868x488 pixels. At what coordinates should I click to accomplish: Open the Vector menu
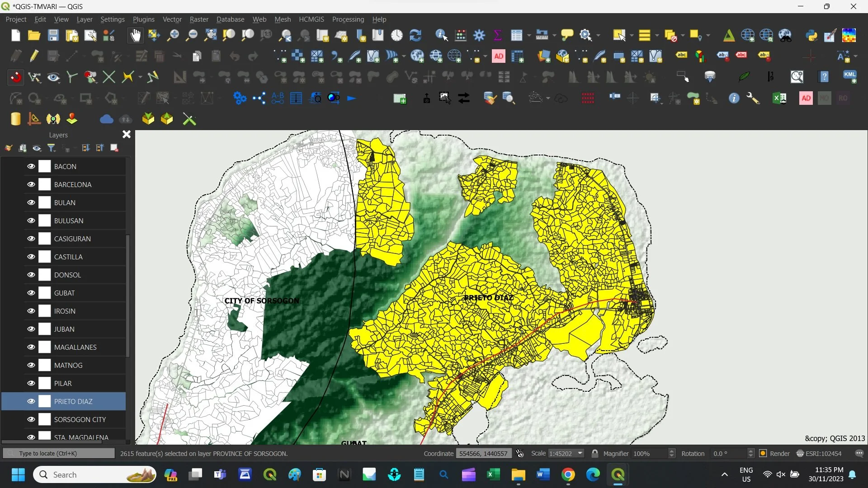[172, 19]
